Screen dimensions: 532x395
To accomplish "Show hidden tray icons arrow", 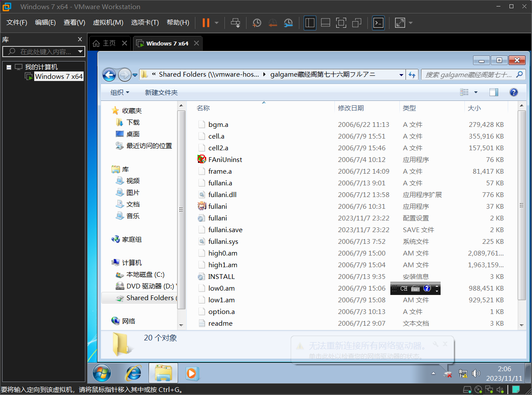I will pos(433,373).
